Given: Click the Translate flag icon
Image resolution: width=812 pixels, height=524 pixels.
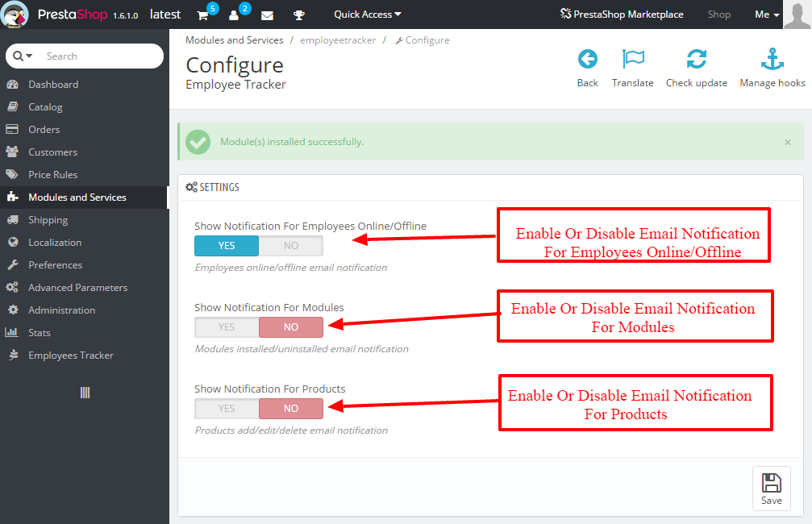Looking at the screenshot, I should [633, 59].
